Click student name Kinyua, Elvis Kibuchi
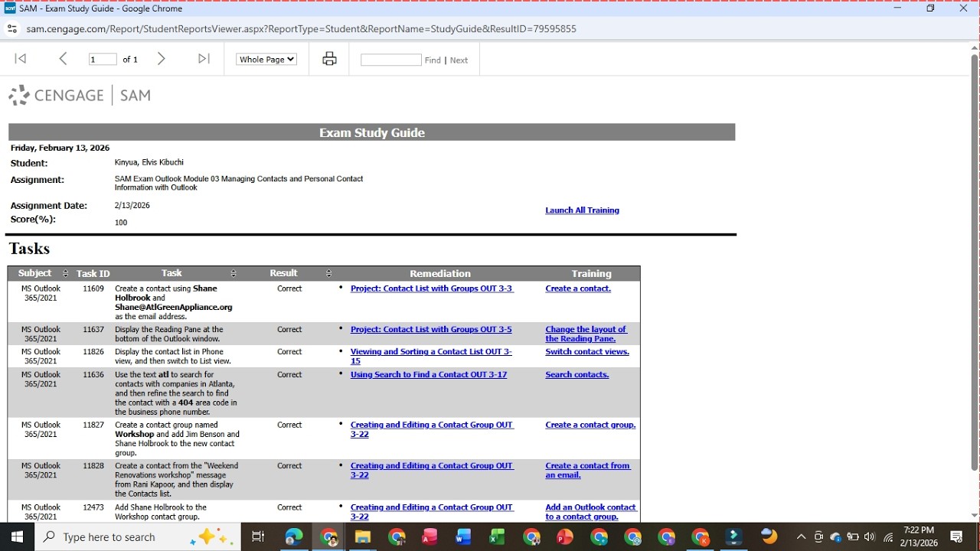Screen dimensions: 980x551 pos(149,162)
